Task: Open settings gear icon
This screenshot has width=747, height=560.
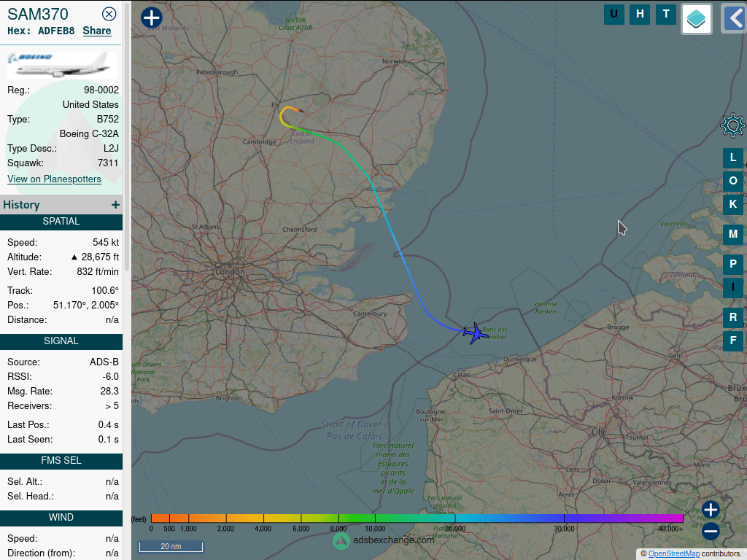Action: 732,125
